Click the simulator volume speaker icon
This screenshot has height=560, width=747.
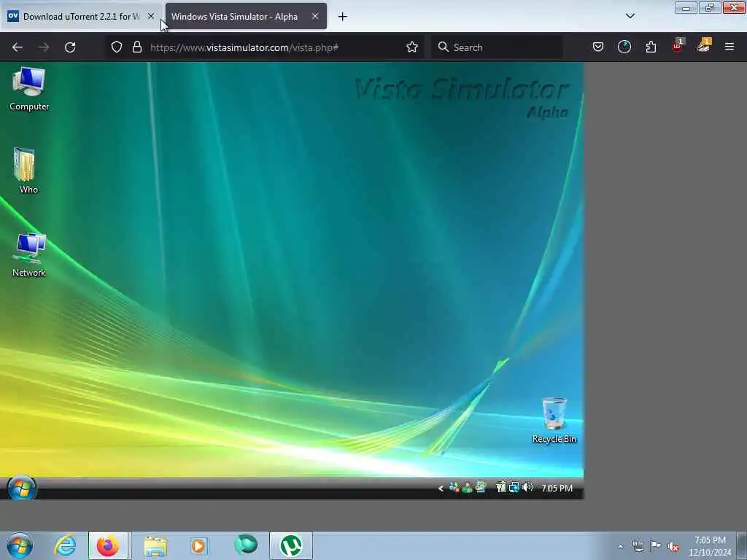click(527, 487)
